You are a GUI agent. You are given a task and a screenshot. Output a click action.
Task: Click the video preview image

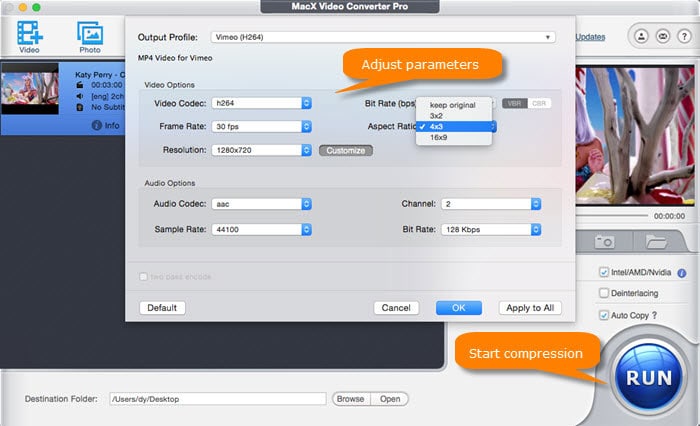tap(635, 135)
